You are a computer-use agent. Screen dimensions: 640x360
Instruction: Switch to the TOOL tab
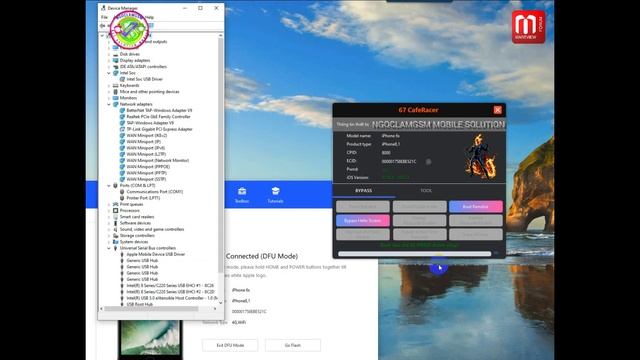pyautogui.click(x=426, y=191)
